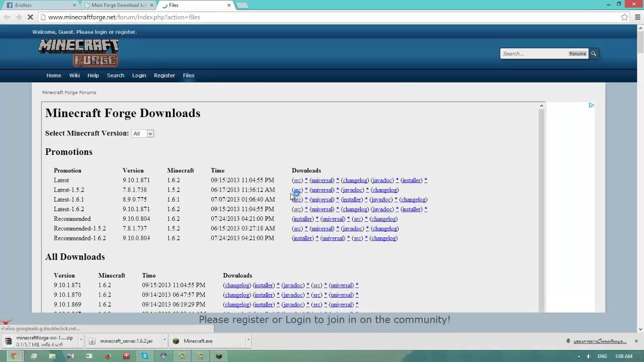Close the Main Forge Download tab

coord(152,5)
